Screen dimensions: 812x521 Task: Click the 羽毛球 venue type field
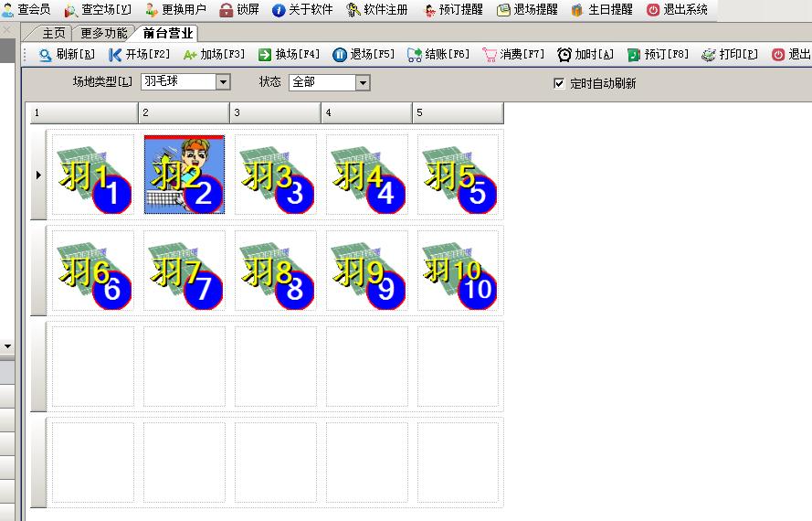pyautogui.click(x=179, y=82)
